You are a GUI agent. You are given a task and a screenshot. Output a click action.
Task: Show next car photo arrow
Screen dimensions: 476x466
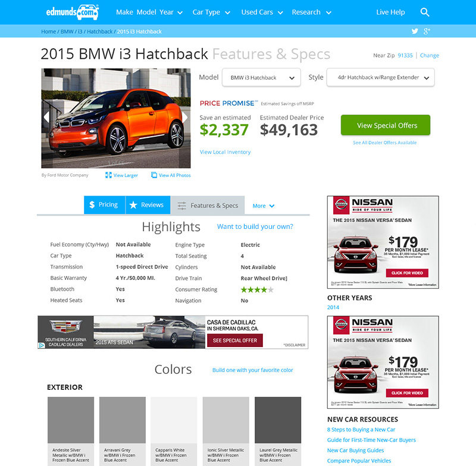(x=184, y=117)
